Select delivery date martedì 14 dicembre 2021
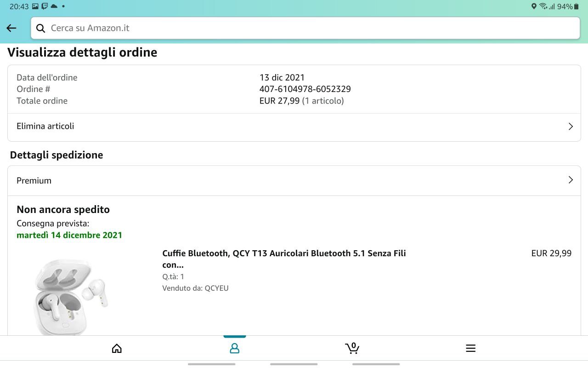The image size is (588, 368). click(x=69, y=235)
